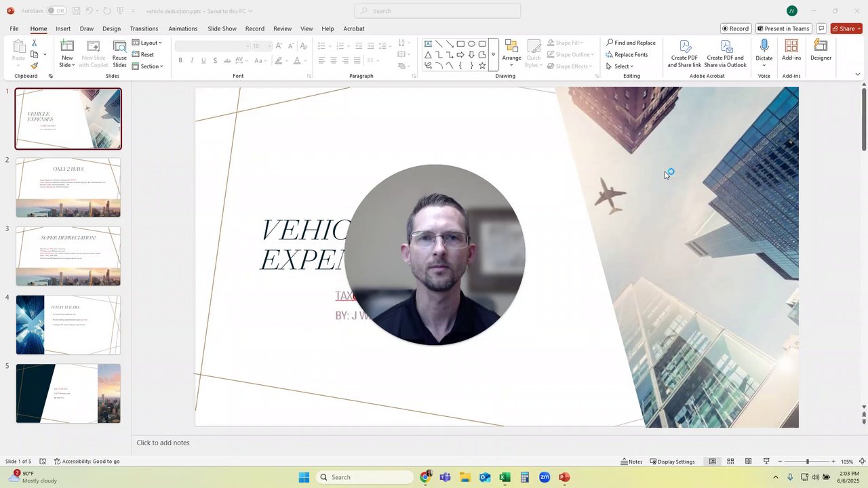Click the font color swatch
Viewport: 868px width, 488px height.
click(297, 60)
